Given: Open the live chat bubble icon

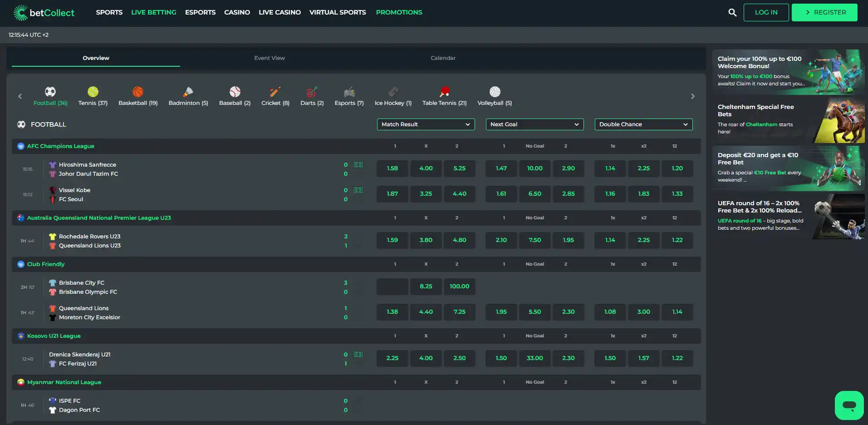Looking at the screenshot, I should pyautogui.click(x=849, y=405).
